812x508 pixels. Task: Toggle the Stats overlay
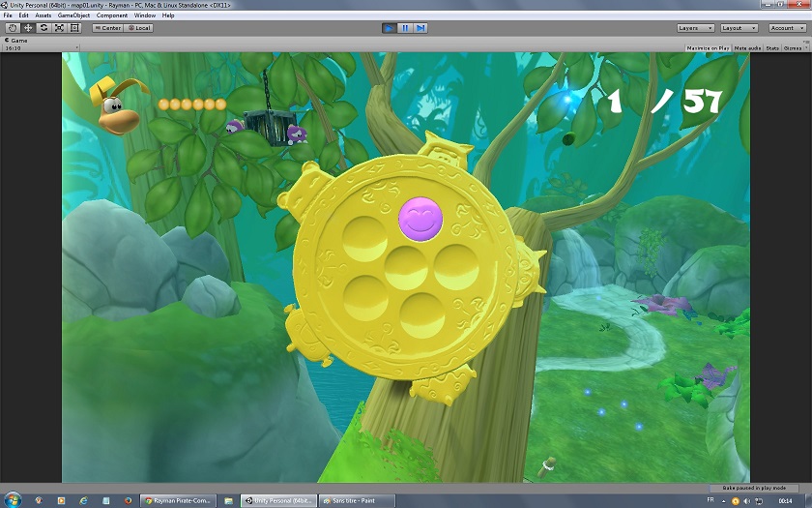pos(772,48)
